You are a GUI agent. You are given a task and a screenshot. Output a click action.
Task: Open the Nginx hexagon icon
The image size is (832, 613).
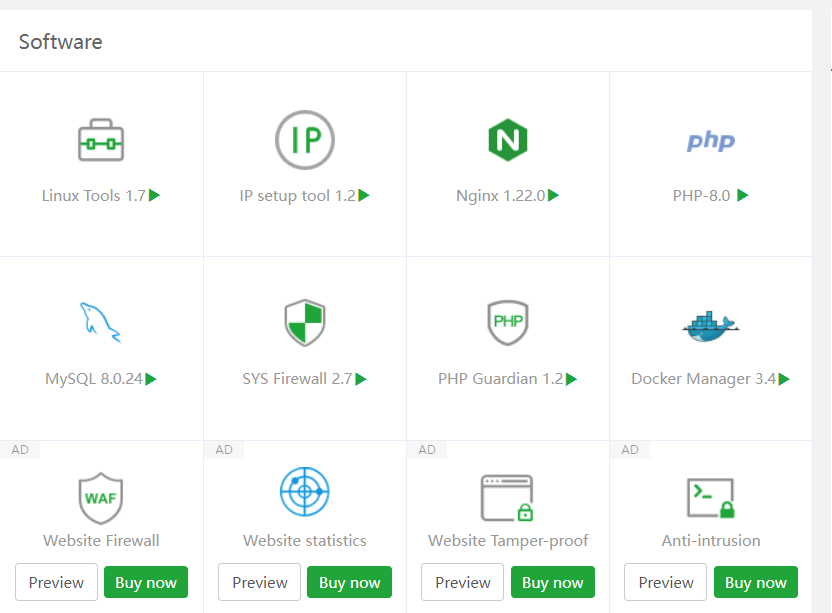tap(508, 140)
